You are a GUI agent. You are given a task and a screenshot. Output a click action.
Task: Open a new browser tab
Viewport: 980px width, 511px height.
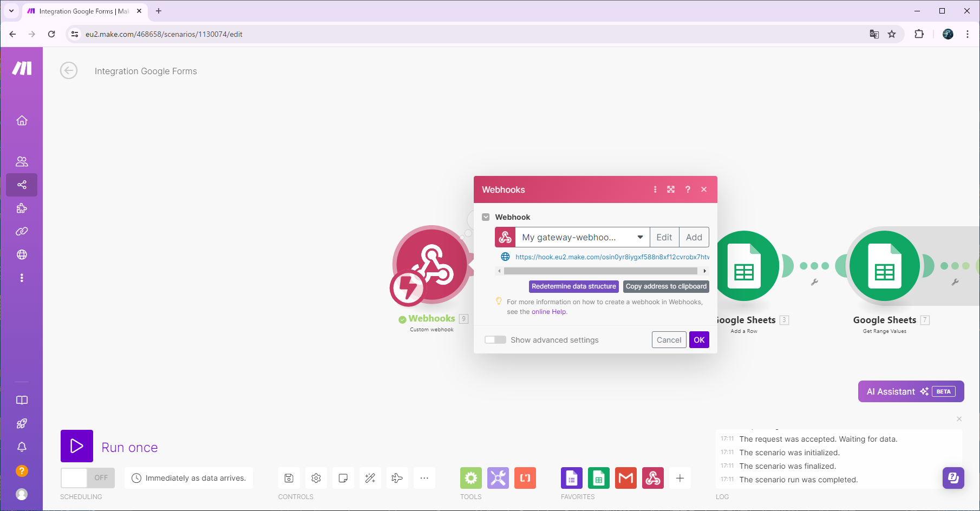pyautogui.click(x=159, y=11)
